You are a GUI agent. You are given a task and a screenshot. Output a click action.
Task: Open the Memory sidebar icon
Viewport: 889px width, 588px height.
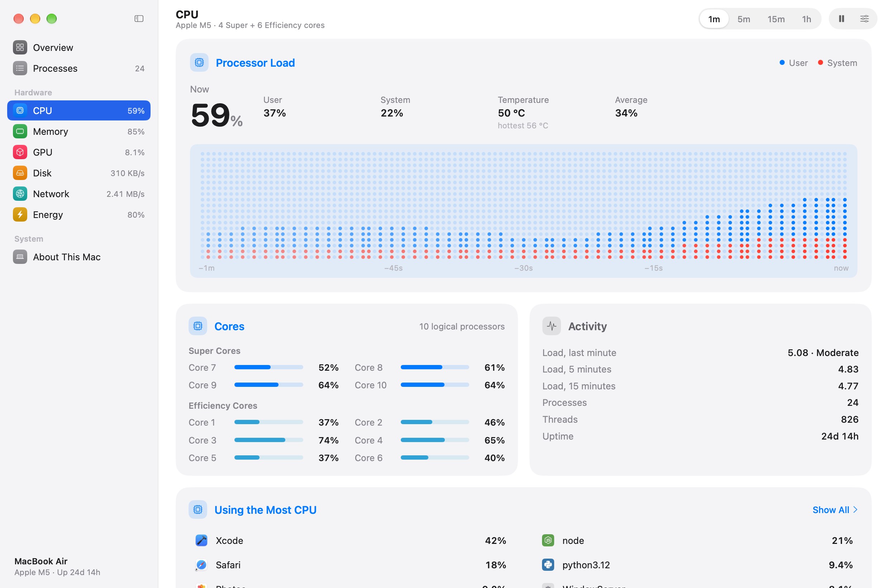pos(20,131)
